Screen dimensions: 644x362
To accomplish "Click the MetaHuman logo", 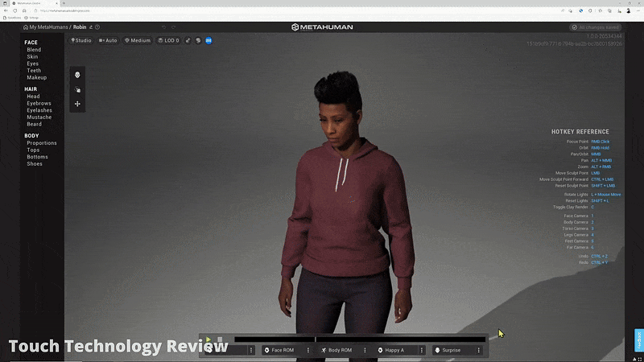I will (322, 27).
